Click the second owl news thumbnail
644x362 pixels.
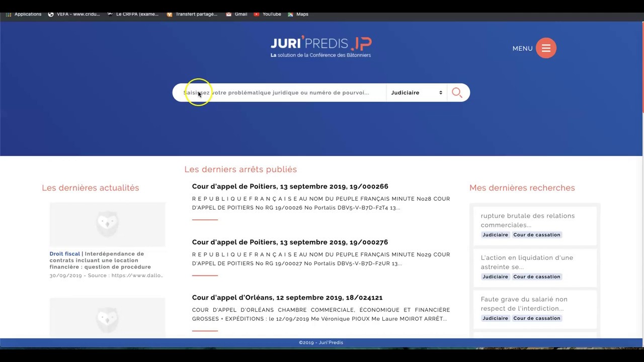point(107,318)
